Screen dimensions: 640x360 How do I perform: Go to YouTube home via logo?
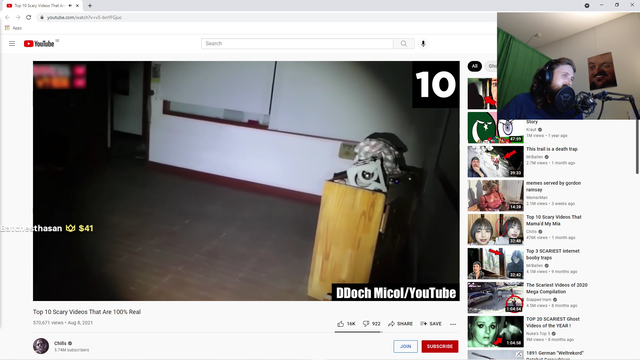tap(39, 44)
